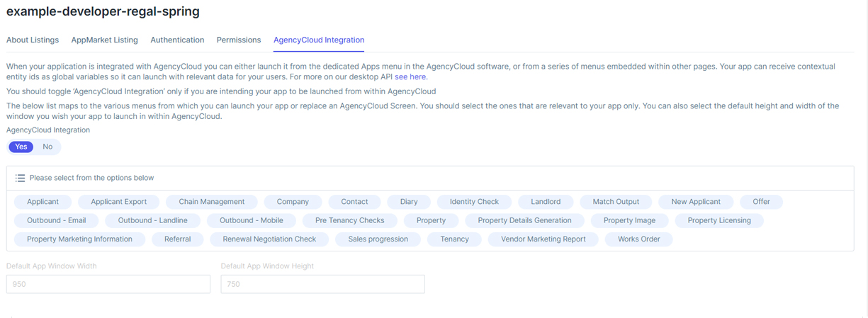Go to the Authentication tab
The height and width of the screenshot is (318, 868).
pos(177,40)
